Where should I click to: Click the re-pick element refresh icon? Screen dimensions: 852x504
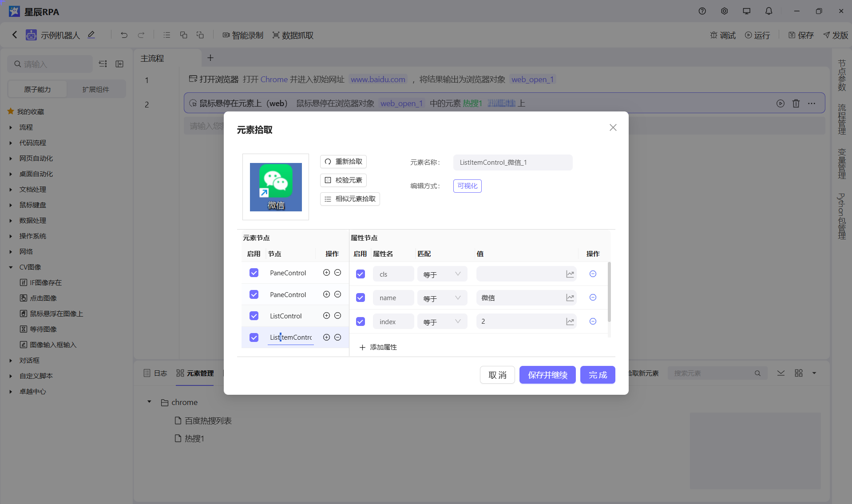click(328, 162)
